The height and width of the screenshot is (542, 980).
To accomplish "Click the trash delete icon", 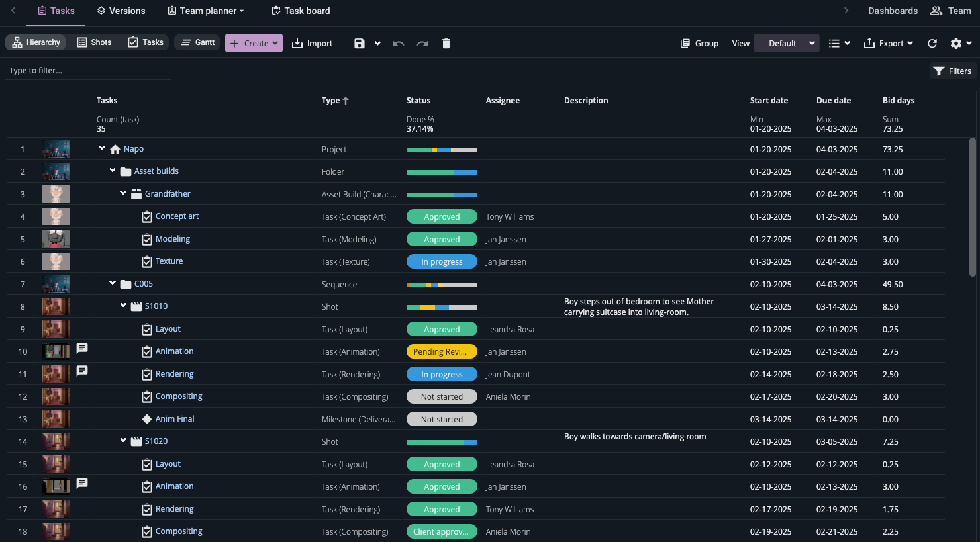I will pos(446,44).
